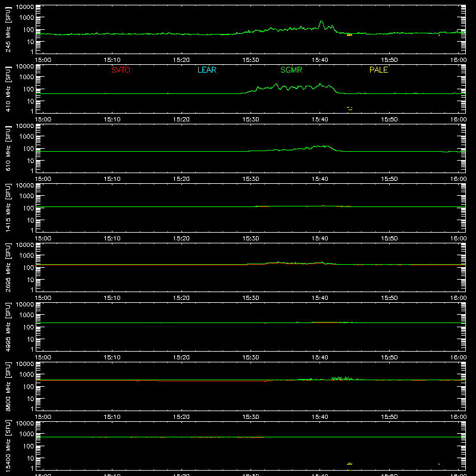
Task: Select the 610 MHz [SFU] axis label
Action: (x=8, y=149)
